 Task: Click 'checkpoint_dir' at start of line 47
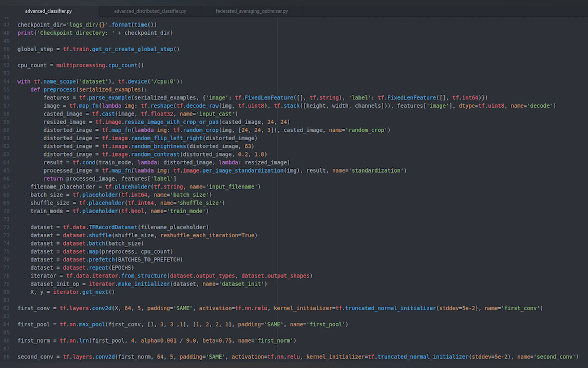point(40,25)
